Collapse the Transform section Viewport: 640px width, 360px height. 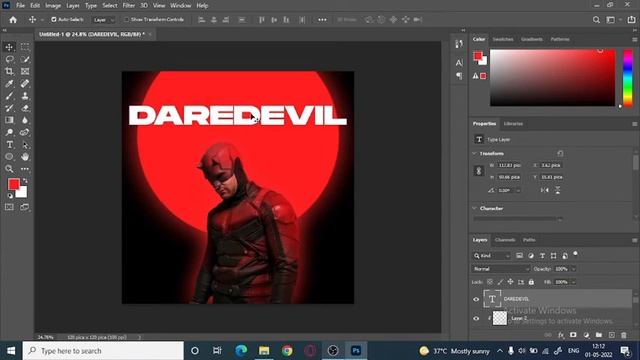[x=474, y=153]
